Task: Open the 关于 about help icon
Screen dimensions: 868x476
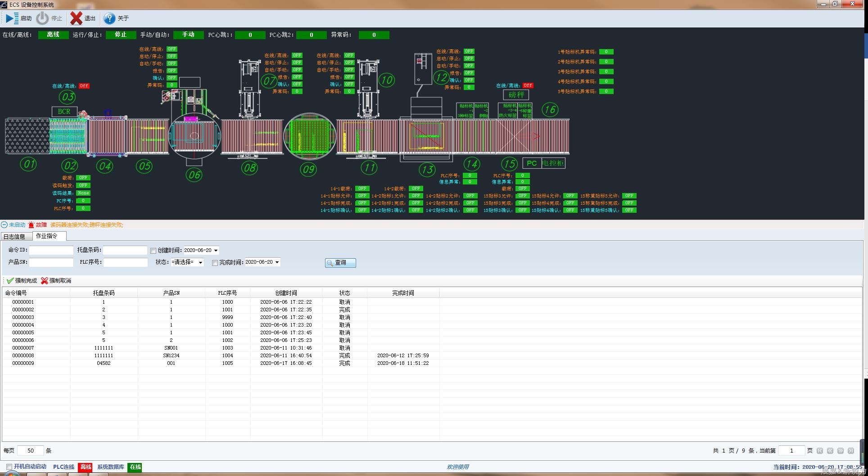Action: click(x=109, y=18)
